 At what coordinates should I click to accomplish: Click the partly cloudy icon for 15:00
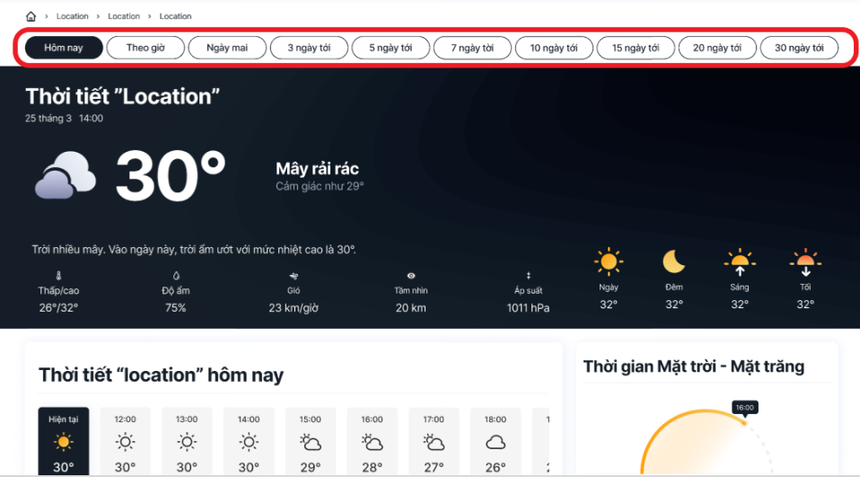310,442
